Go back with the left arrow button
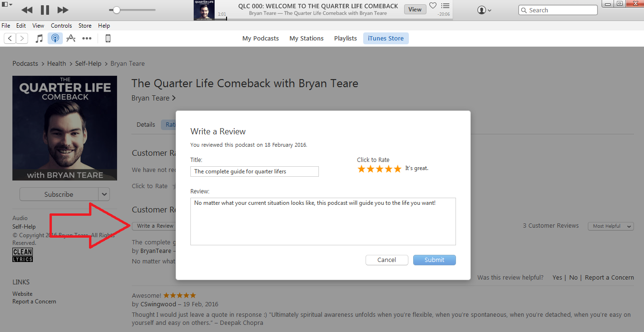The image size is (644, 332). (x=10, y=39)
